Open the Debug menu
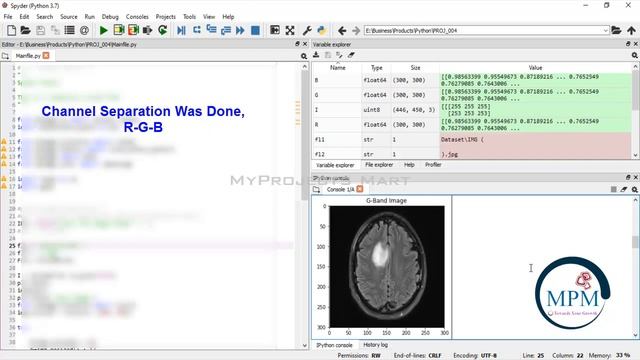This screenshot has width=640, height=360. [110, 17]
